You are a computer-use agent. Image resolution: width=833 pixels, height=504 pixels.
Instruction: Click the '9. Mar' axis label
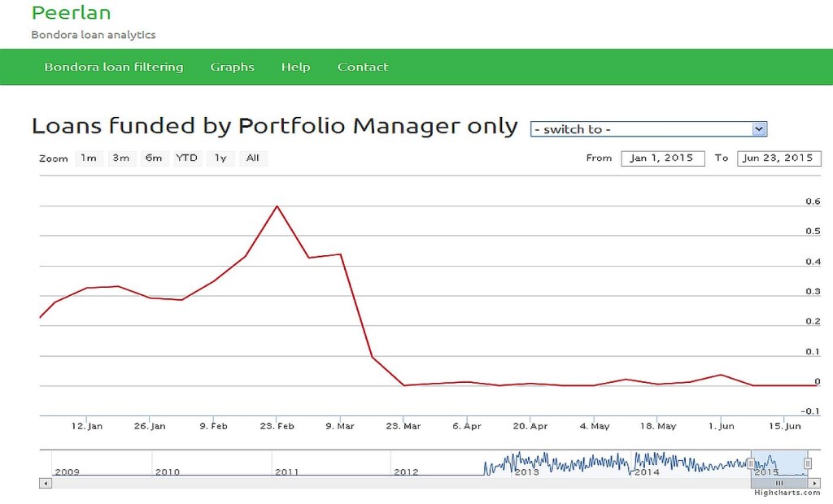[x=340, y=426]
